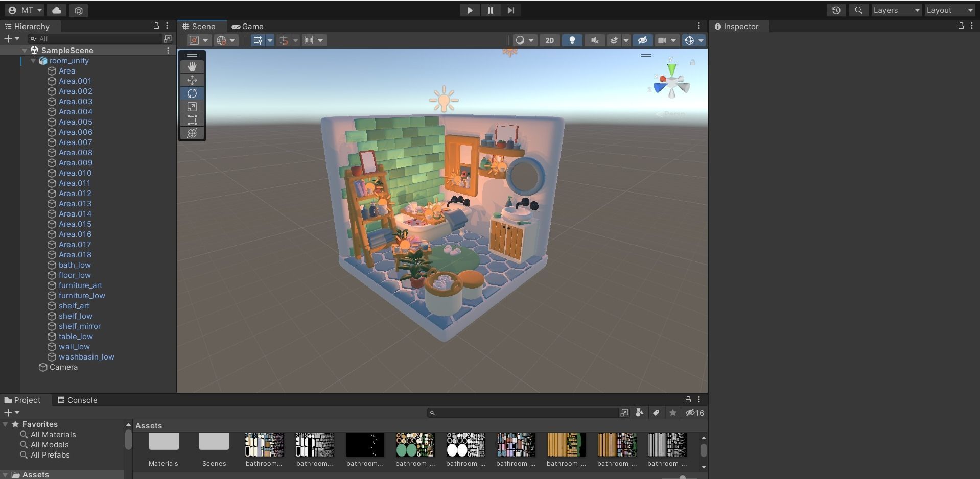Open All Materials favorite search

click(x=53, y=435)
